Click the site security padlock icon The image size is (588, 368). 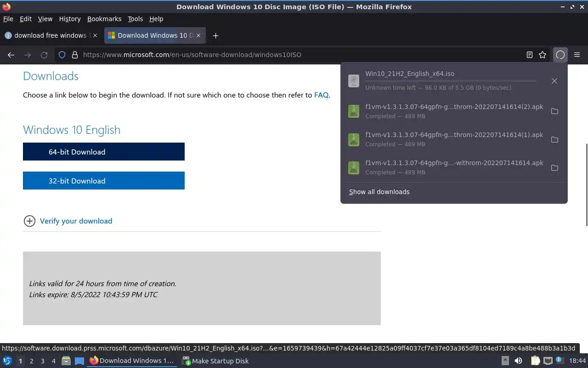pyautogui.click(x=75, y=55)
